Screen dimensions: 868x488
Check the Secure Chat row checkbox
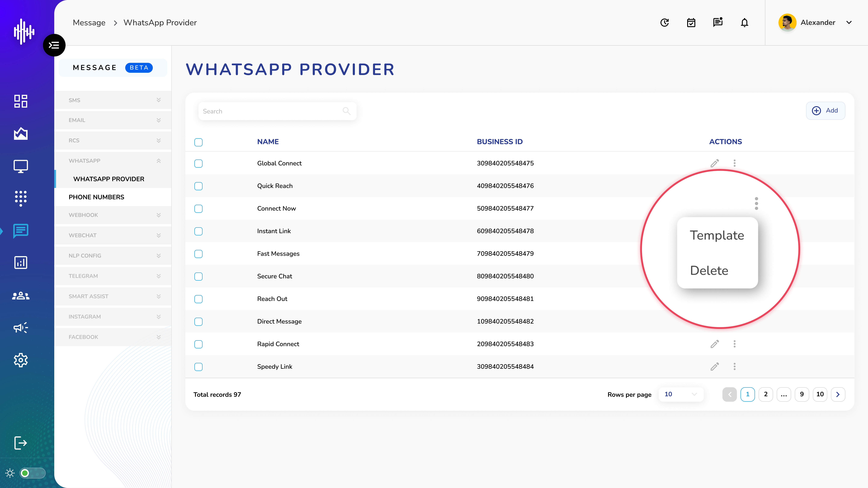point(198,276)
